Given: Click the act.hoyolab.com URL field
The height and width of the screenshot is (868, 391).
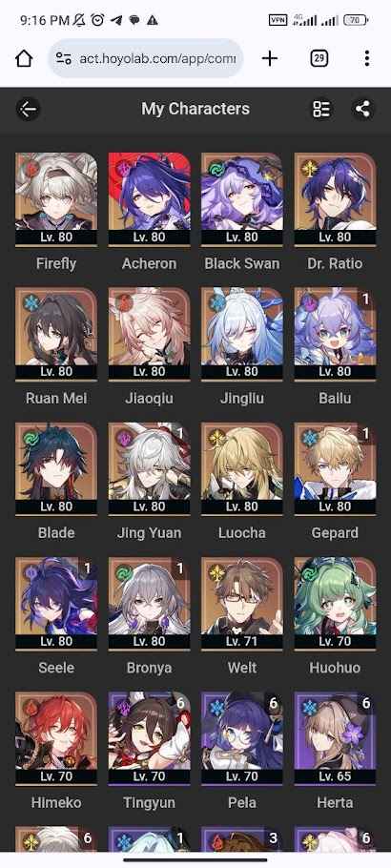Looking at the screenshot, I should pos(145,58).
